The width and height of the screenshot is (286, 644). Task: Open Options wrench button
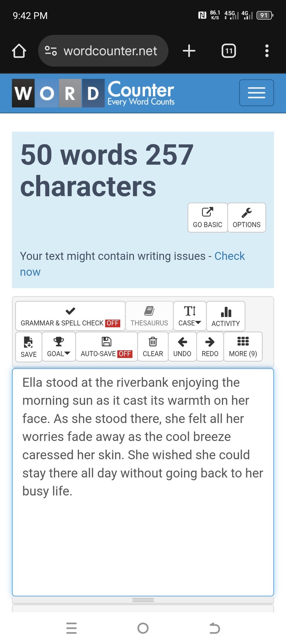tap(247, 218)
